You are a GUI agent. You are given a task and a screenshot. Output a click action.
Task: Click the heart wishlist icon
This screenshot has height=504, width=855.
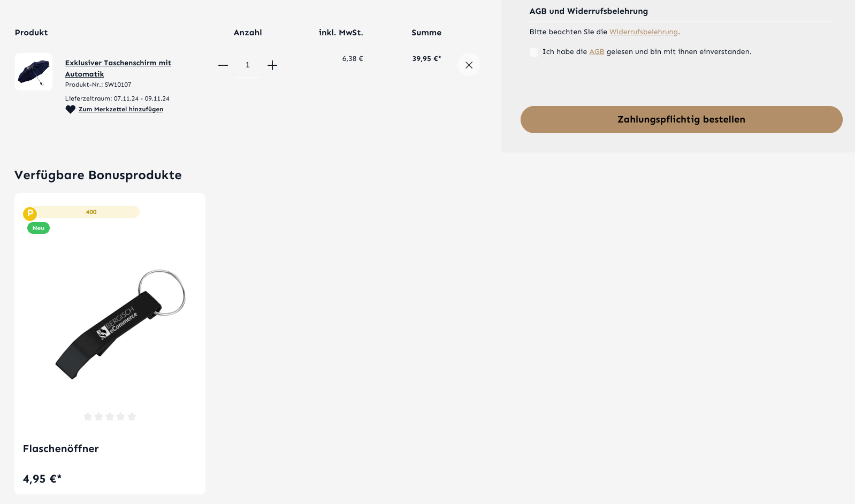click(71, 110)
